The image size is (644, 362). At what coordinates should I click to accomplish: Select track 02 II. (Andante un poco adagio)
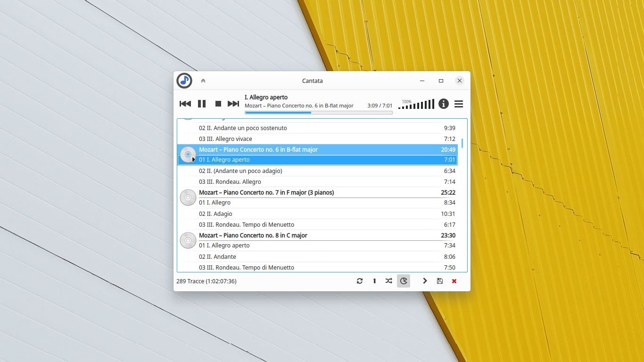317,171
